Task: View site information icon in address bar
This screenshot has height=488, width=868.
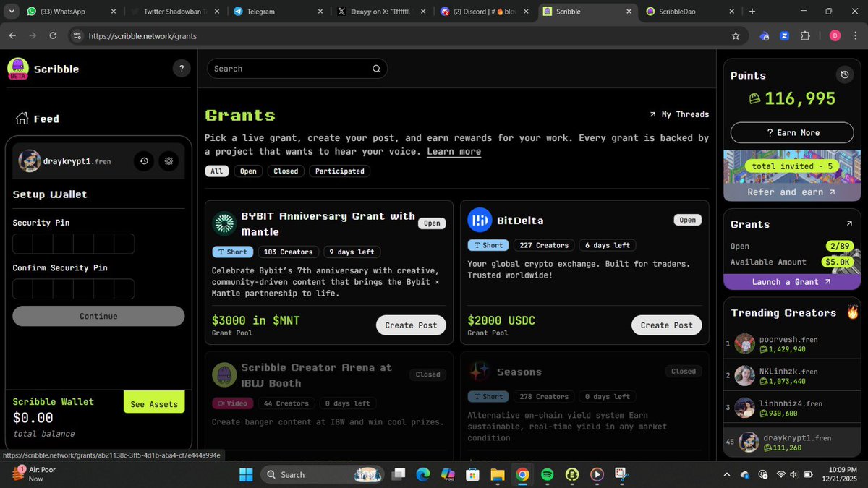Action: [x=77, y=35]
